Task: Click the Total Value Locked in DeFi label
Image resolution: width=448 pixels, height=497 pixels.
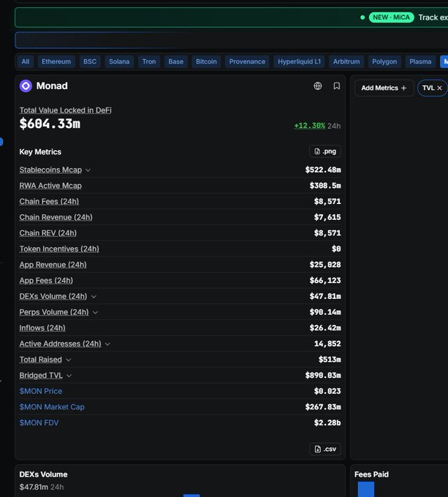Action: [x=65, y=110]
